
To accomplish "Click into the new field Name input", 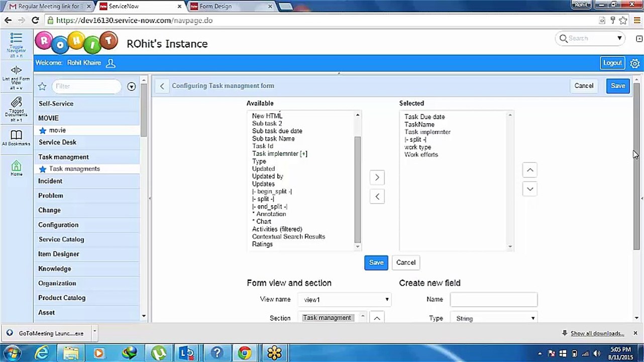I will point(494,300).
